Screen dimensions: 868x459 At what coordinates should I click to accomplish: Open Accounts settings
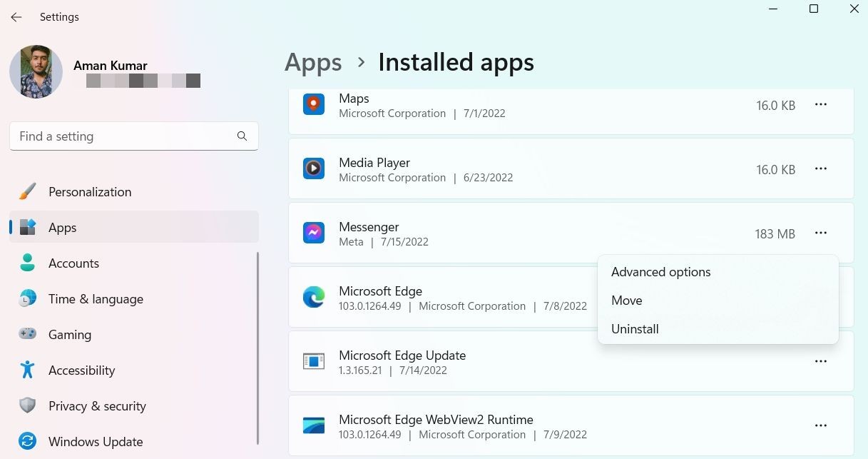click(x=134, y=263)
